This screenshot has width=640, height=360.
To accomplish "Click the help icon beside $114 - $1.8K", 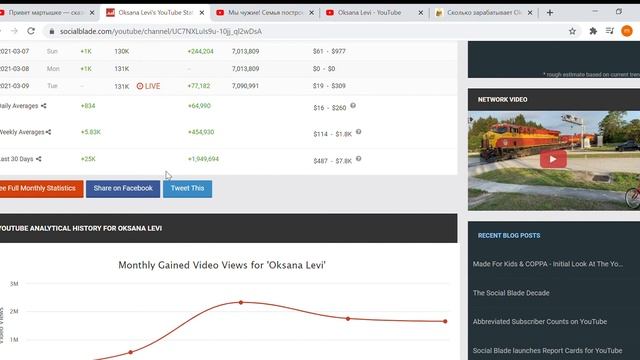I will pos(358,132).
